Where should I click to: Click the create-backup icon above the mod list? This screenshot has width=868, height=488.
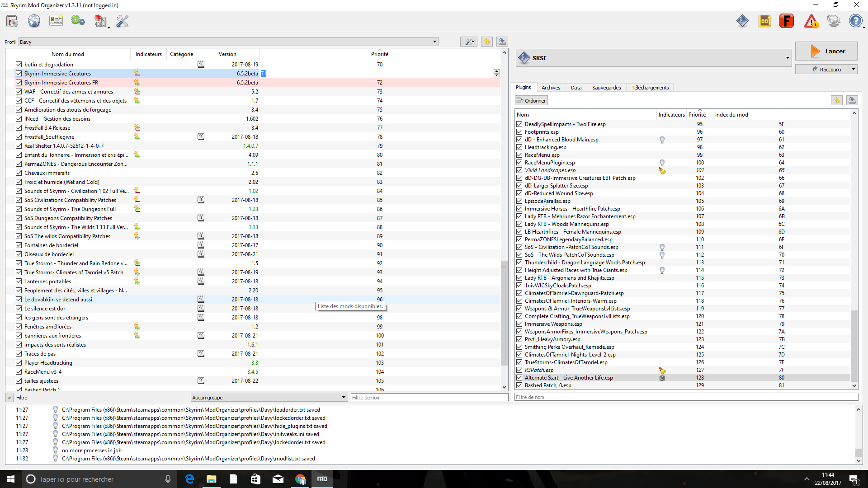[502, 42]
